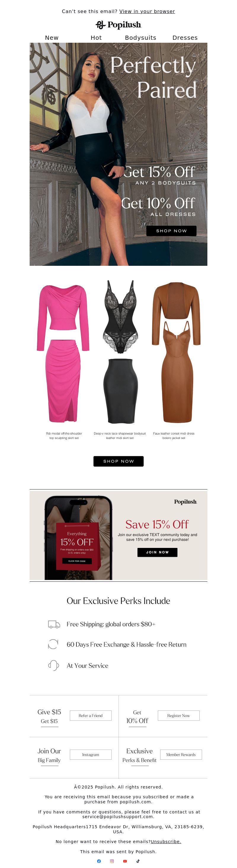Click View in your browser link
Image resolution: width=237 pixels, height=868 pixels.
coord(147,12)
